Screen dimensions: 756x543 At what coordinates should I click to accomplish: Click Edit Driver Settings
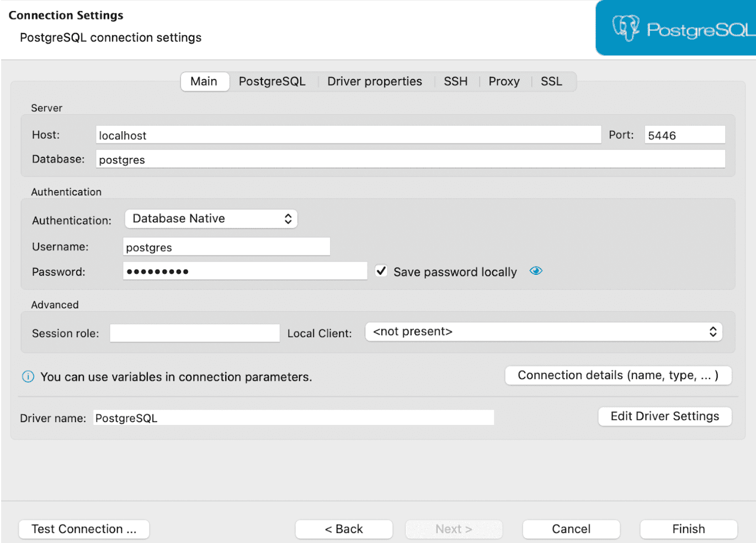pos(664,416)
